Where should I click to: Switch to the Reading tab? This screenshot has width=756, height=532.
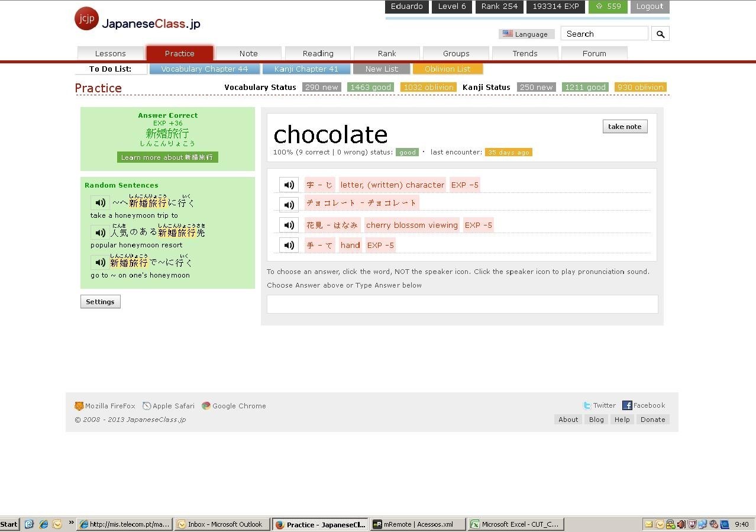tap(318, 53)
